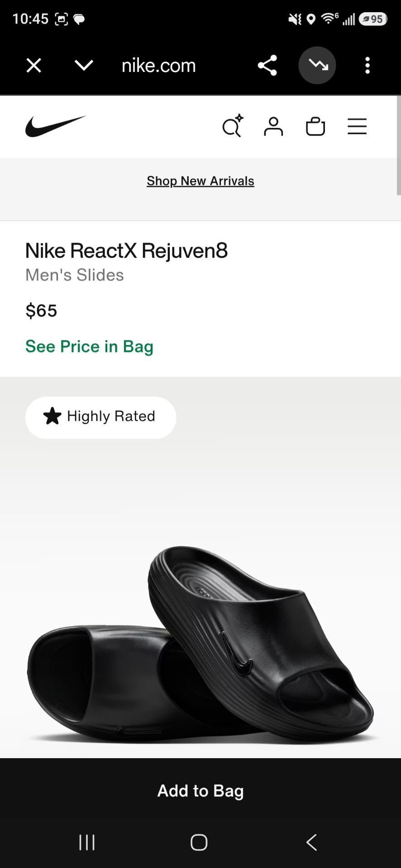
Task: Tap the price tracking trend icon
Action: (317, 66)
